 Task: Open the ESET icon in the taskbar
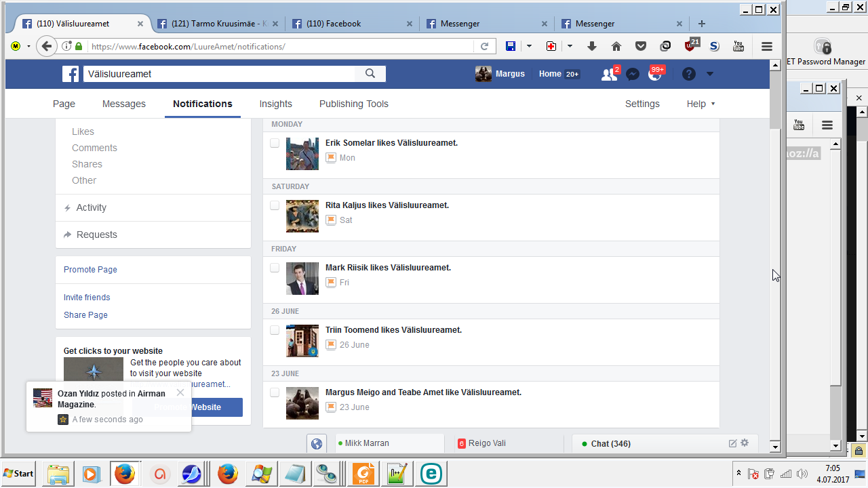(x=431, y=473)
